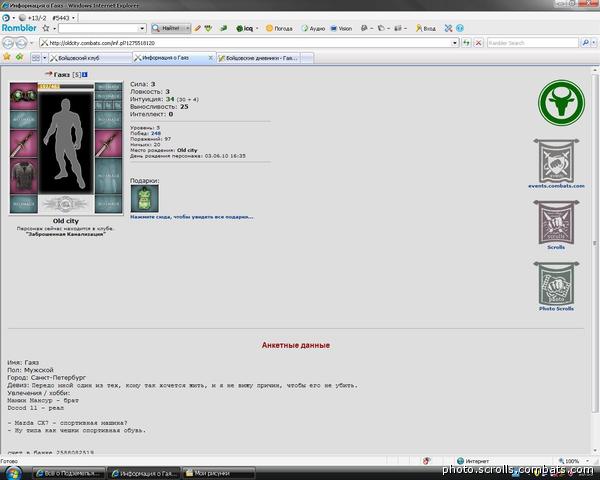Screen dimensions: 600x480
Task: Click the text Город: Санкт-Петербург
Action: tap(47, 377)
